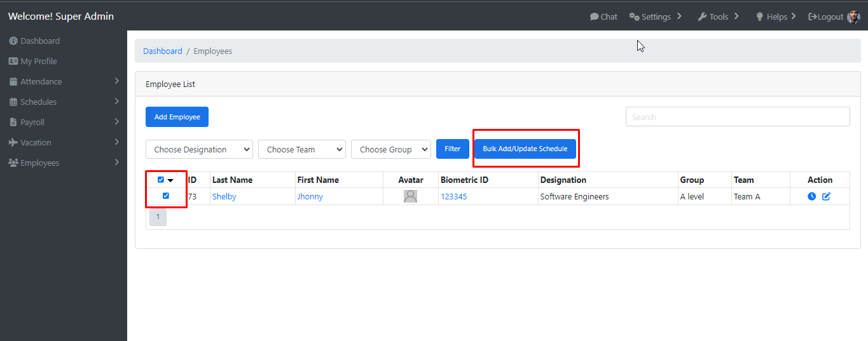Click the Employees group icon in sidebar

point(13,163)
